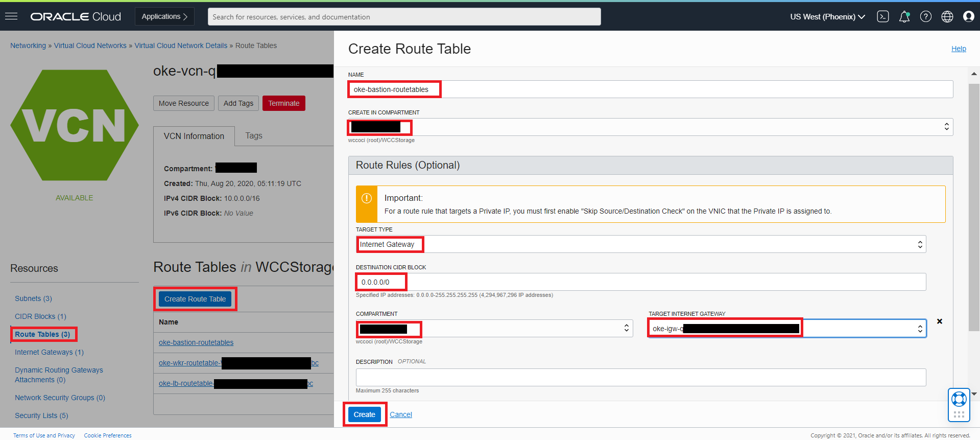Click the Move Resource button
This screenshot has width=980, height=440.
tap(184, 103)
